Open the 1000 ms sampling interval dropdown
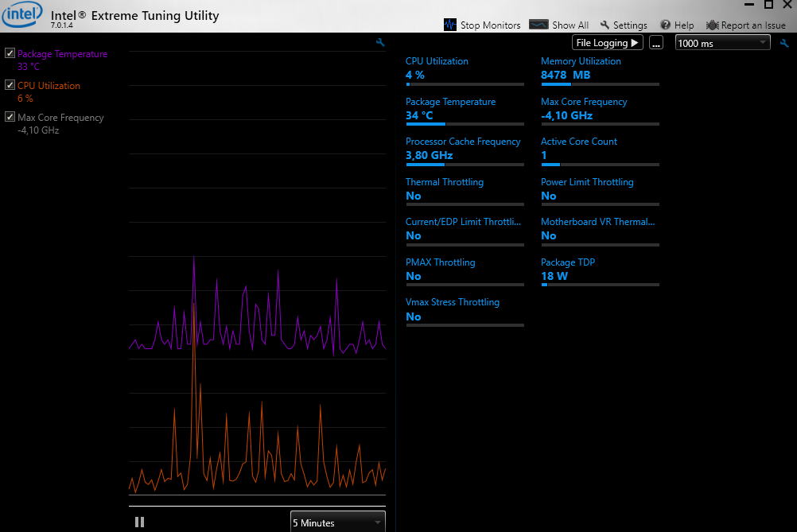The height and width of the screenshot is (532, 797). coord(722,43)
